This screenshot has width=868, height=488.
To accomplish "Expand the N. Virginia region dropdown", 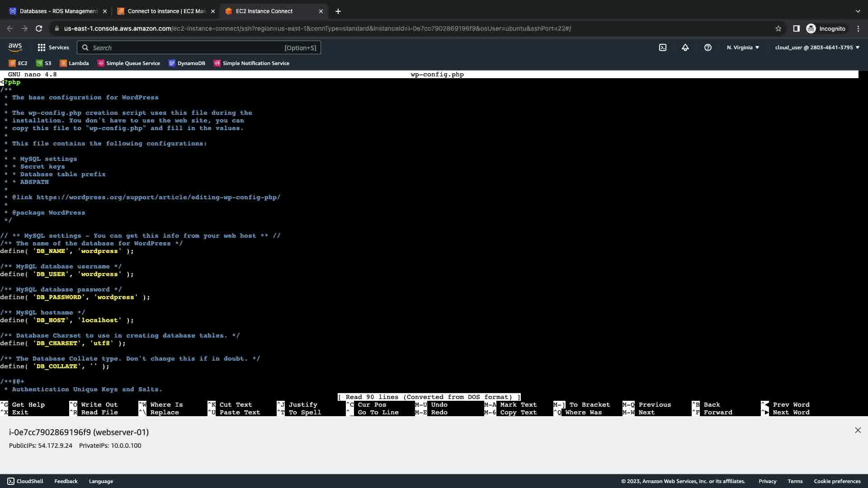I will coord(743,47).
